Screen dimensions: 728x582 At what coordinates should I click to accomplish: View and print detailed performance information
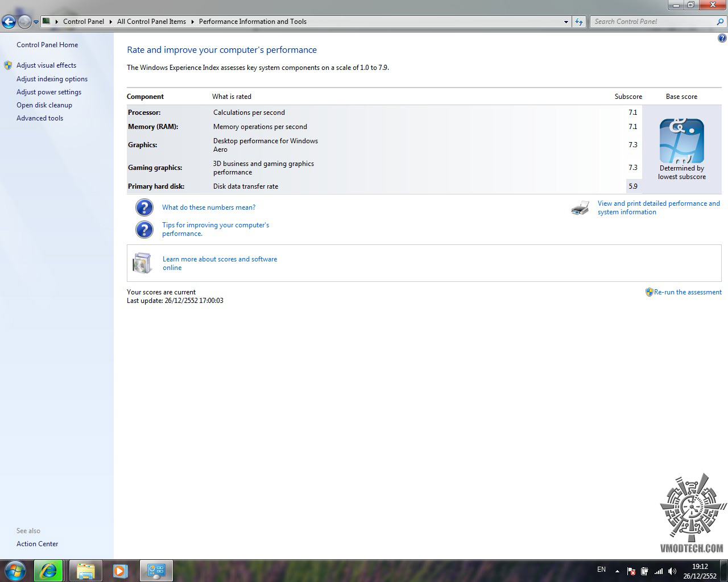point(659,207)
